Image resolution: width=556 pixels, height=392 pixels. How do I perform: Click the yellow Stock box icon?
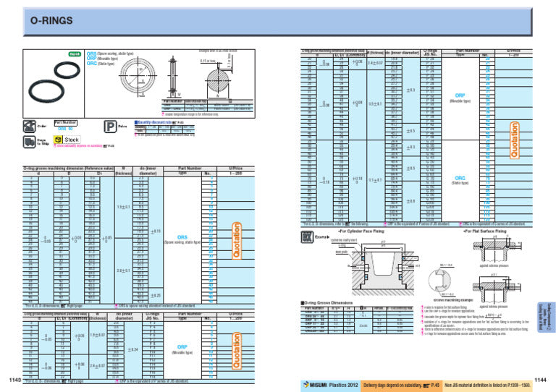point(58,140)
